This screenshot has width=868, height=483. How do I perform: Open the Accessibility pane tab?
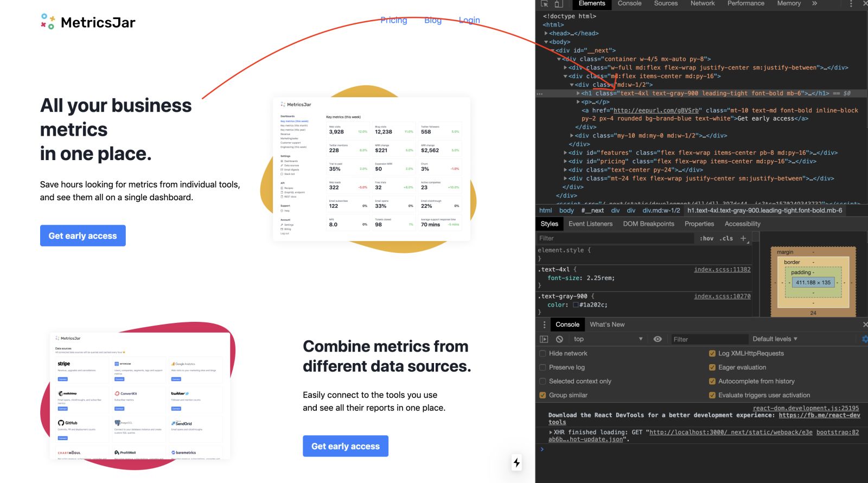[x=742, y=224]
